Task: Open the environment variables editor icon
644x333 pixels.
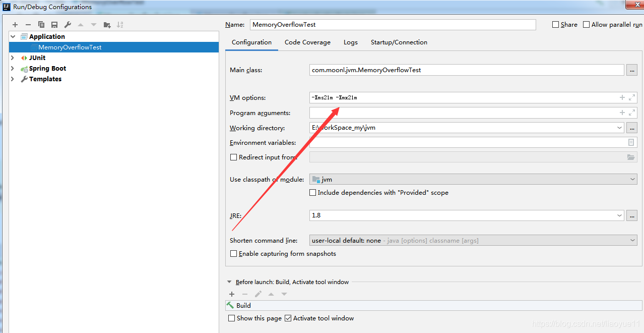Action: pyautogui.click(x=631, y=143)
